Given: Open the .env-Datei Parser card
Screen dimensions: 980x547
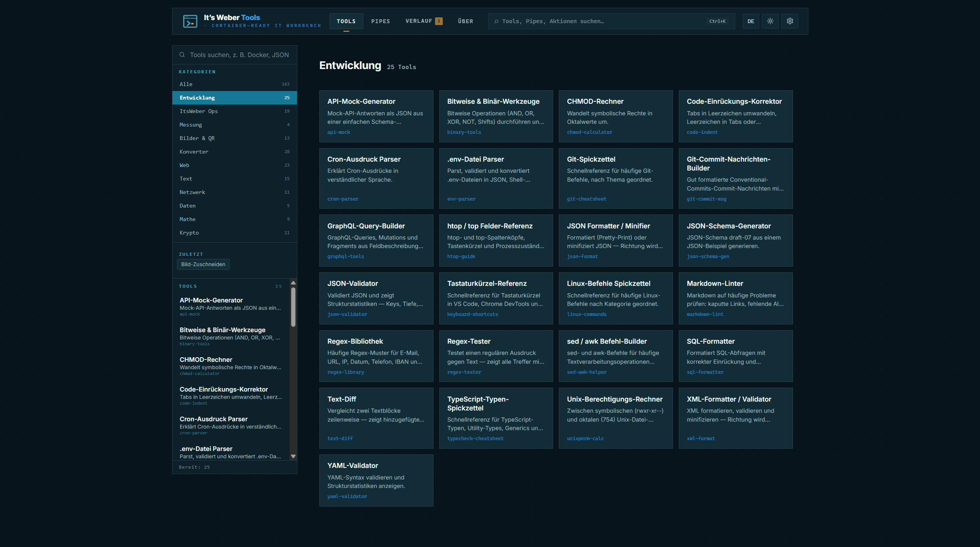Looking at the screenshot, I should click(496, 178).
